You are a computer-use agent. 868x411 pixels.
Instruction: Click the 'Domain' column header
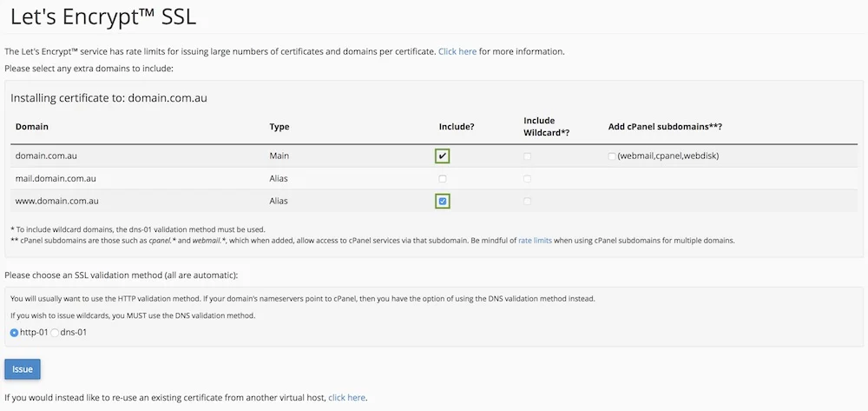pos(32,127)
